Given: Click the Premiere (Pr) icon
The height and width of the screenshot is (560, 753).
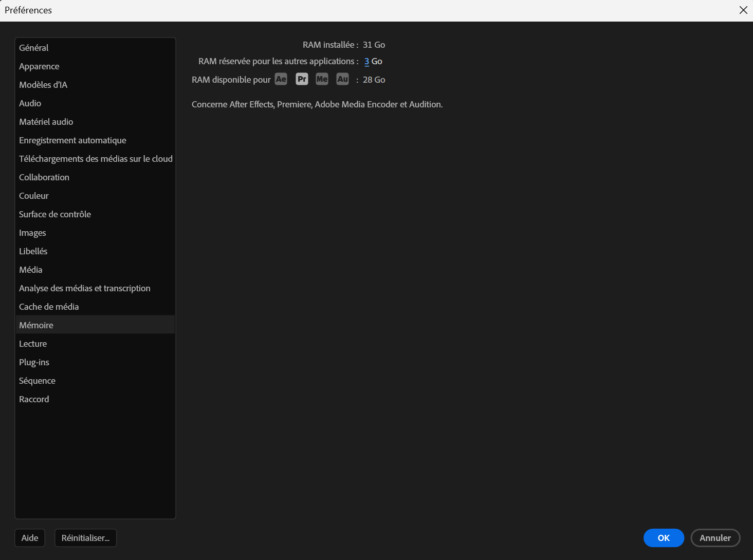Looking at the screenshot, I should [x=302, y=79].
